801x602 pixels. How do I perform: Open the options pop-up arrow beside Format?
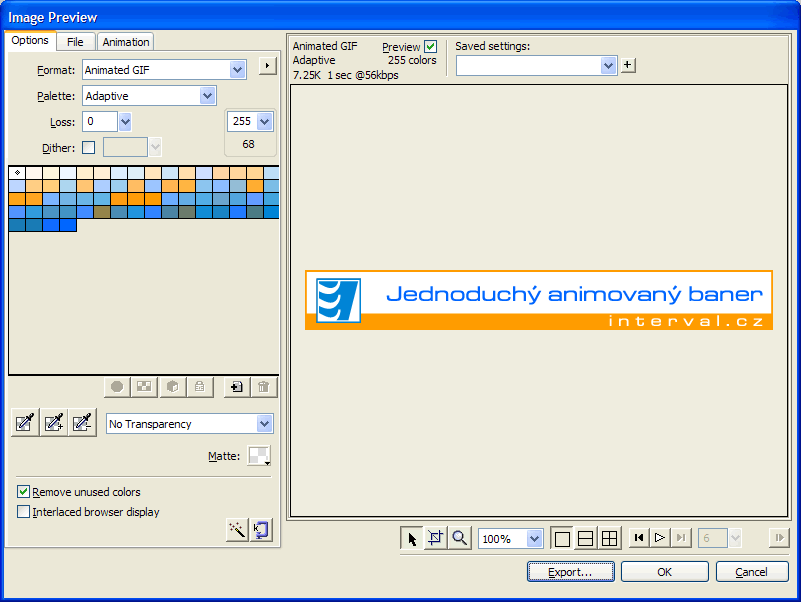[x=267, y=66]
